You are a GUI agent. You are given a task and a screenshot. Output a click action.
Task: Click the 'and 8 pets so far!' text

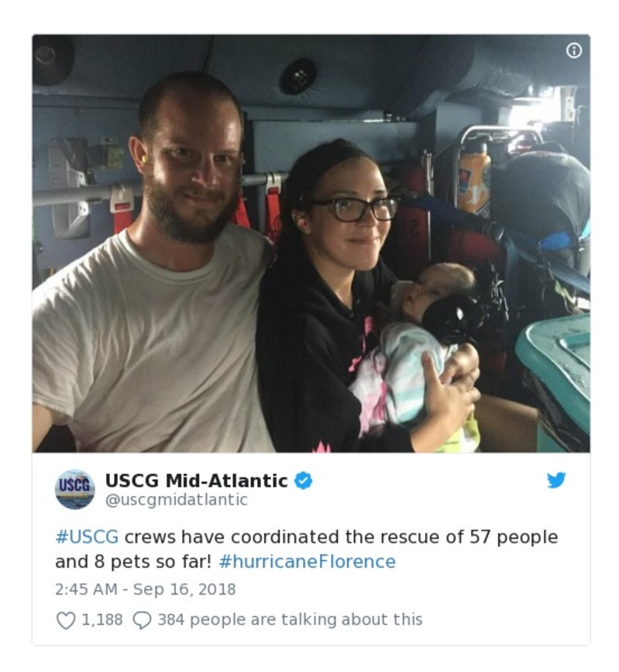coord(133,561)
